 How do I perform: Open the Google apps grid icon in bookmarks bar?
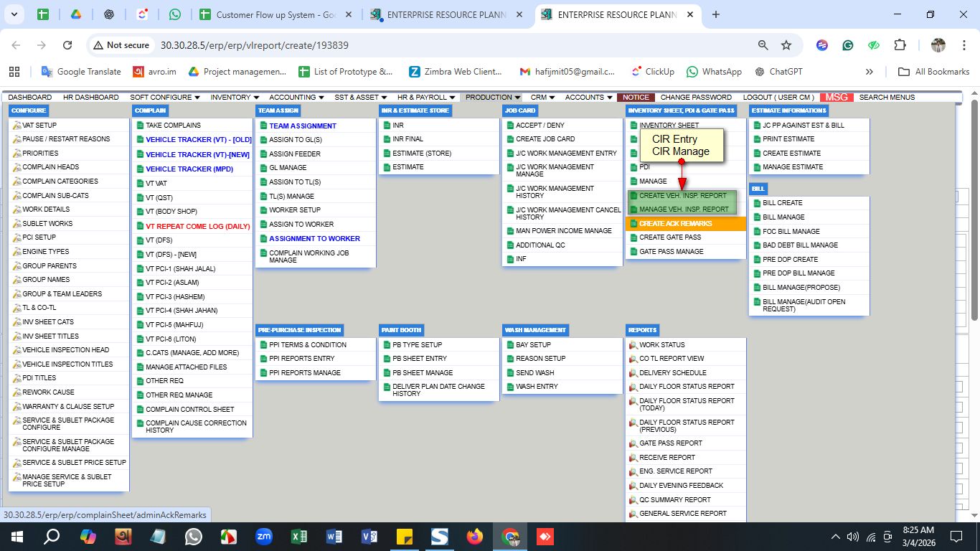point(14,72)
